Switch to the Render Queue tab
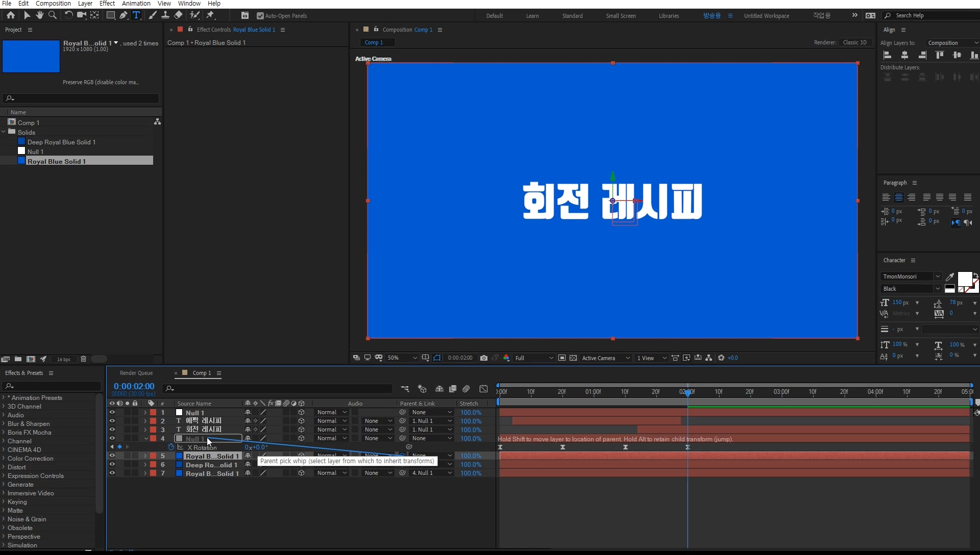The width and height of the screenshot is (980, 555). [x=136, y=373]
